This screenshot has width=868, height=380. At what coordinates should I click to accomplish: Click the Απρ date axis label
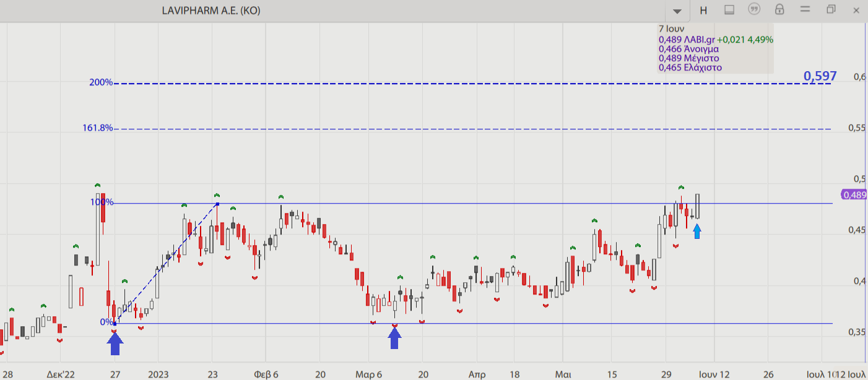(x=477, y=374)
